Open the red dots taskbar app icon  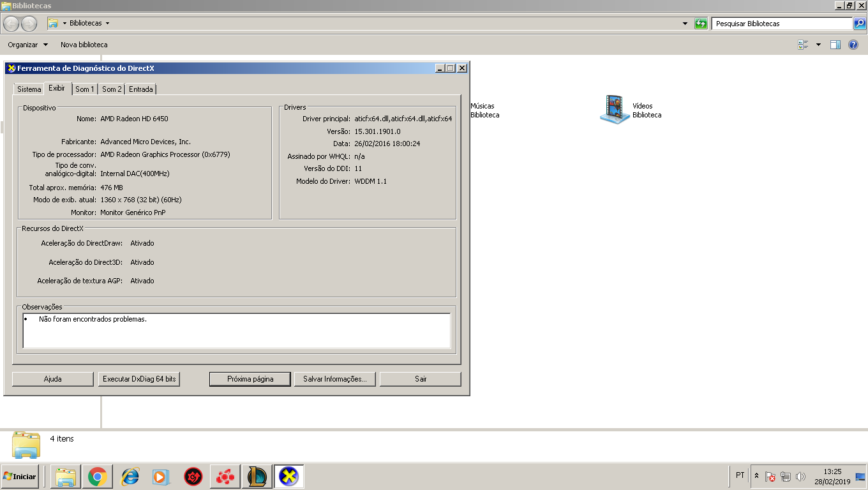click(225, 477)
